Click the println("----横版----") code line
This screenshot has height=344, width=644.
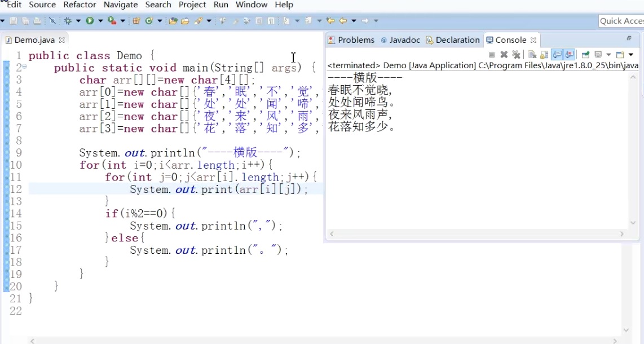(x=189, y=153)
